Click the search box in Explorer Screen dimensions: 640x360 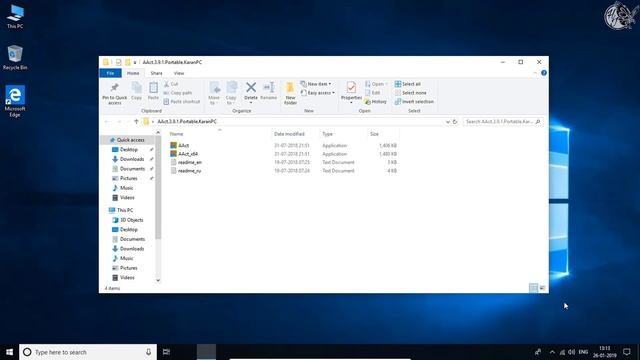click(x=503, y=122)
